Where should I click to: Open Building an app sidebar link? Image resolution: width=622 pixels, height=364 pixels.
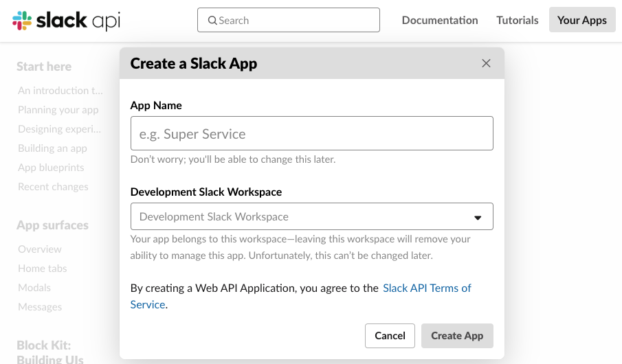click(x=52, y=148)
